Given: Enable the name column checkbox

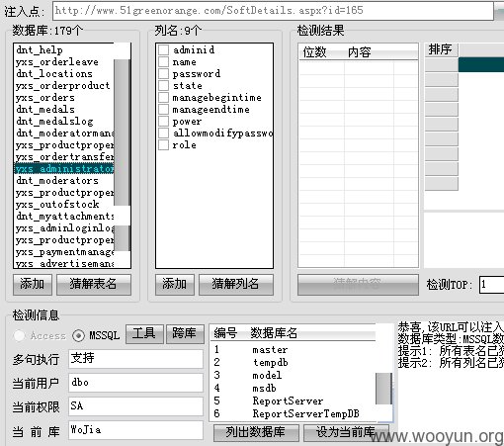Looking at the screenshot, I should 163,61.
